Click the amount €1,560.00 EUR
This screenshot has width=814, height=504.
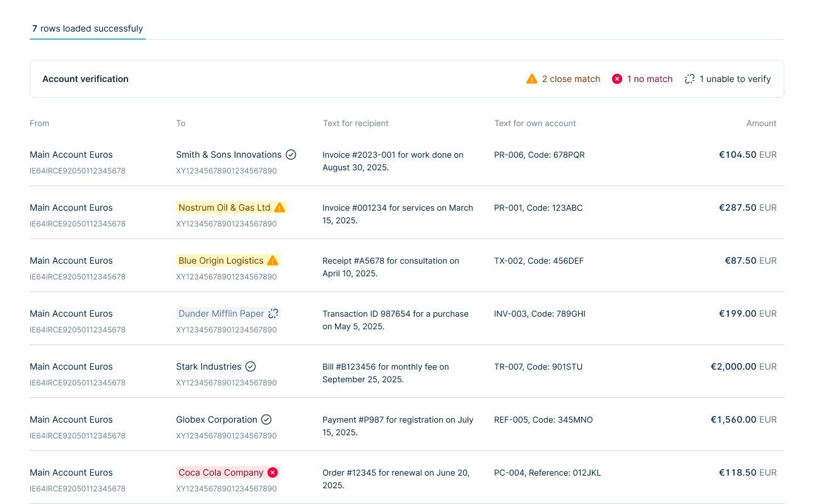[744, 419]
